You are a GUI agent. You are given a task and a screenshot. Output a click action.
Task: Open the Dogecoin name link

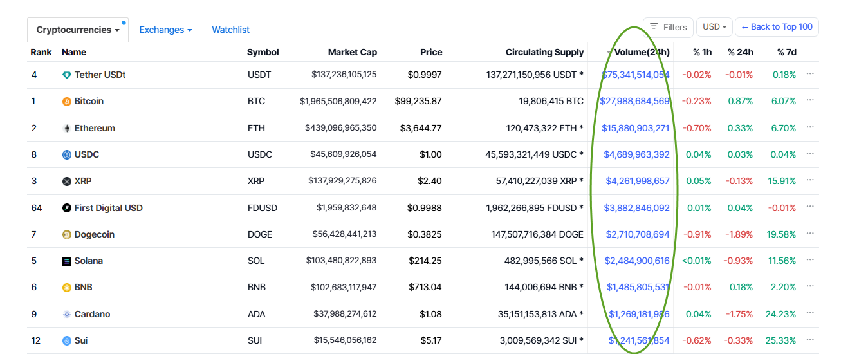point(95,234)
